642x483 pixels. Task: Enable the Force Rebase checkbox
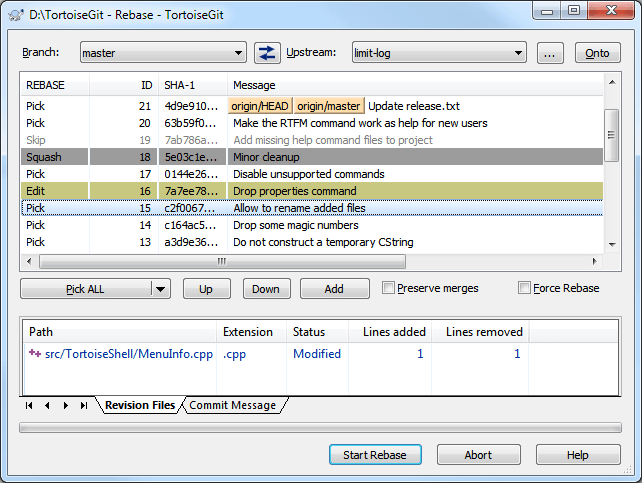pyautogui.click(x=524, y=288)
